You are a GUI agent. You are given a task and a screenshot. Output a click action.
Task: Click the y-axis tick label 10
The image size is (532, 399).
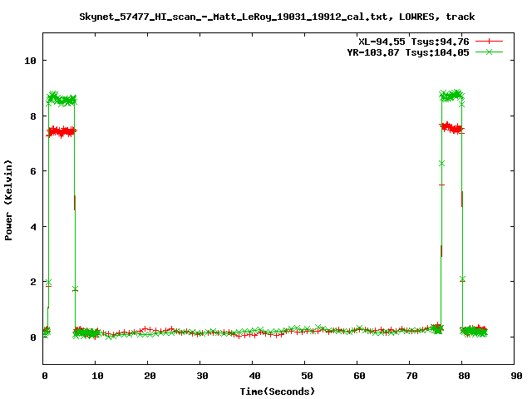click(x=30, y=61)
